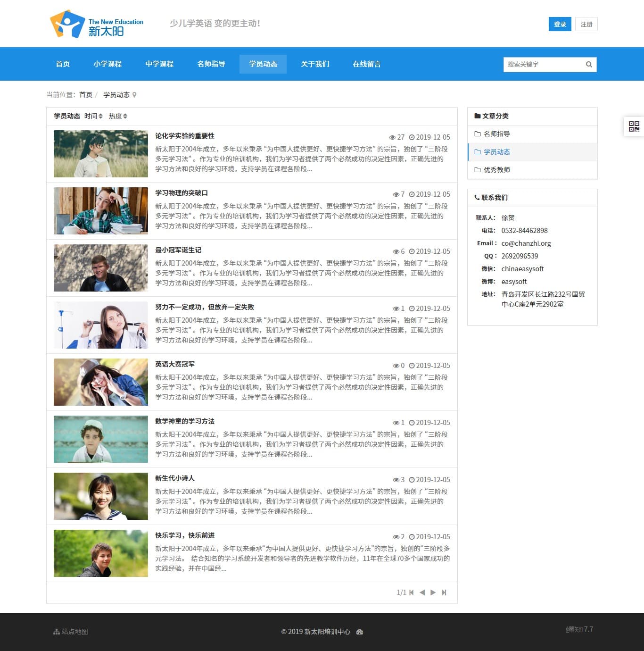Viewport: 644px width, 651px height.
Task: Open article 努力不一定成功，但放弃一定失败
Action: [x=205, y=307]
